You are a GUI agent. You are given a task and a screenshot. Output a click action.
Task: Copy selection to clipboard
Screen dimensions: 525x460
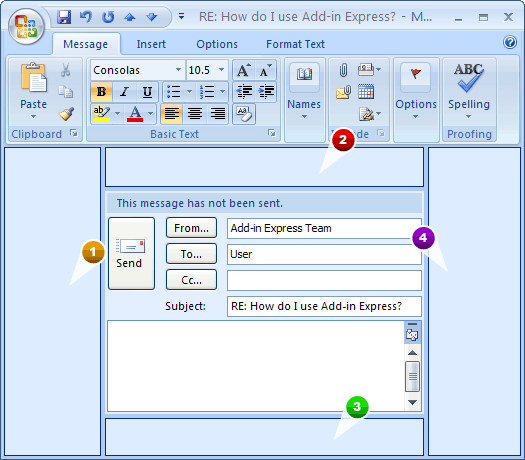tap(66, 92)
